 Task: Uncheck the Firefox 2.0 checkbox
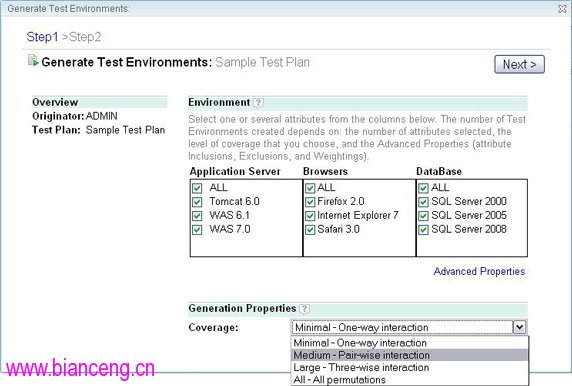(x=310, y=202)
